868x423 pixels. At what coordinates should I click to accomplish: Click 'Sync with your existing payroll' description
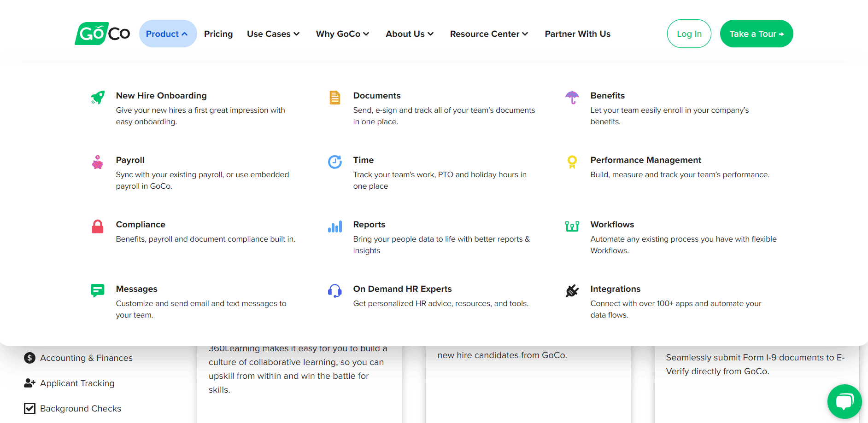point(202,180)
